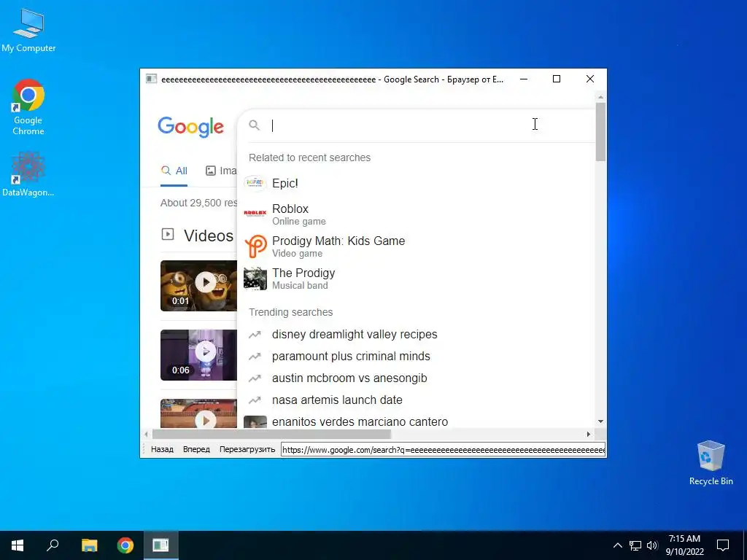Click the Videos section play-box icon

[x=168, y=234]
